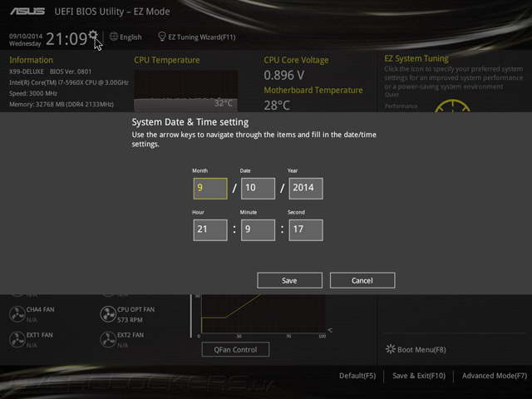Click the ASUS logo

(27, 12)
